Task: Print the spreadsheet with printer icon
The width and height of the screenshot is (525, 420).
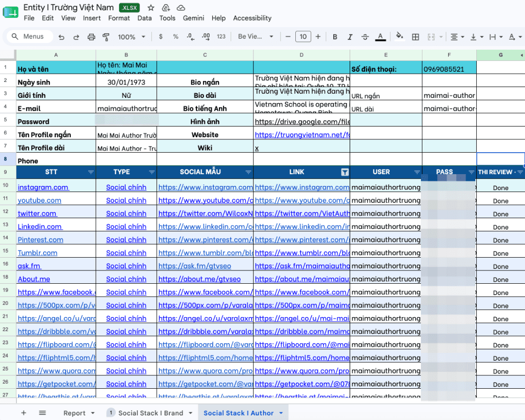Action: 91,37
